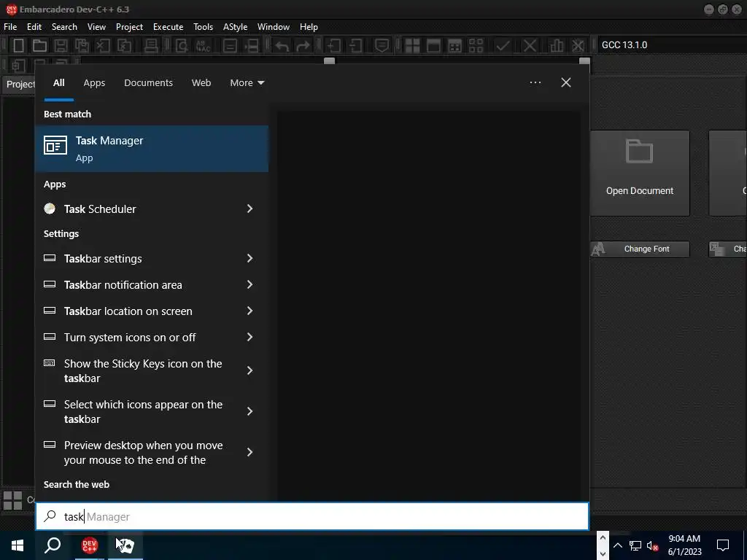Click the Rebuild All icon
Screen dimensions: 747x560
tap(476, 46)
